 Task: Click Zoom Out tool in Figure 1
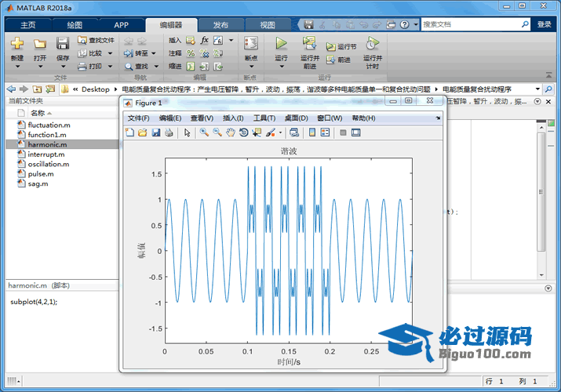217,132
